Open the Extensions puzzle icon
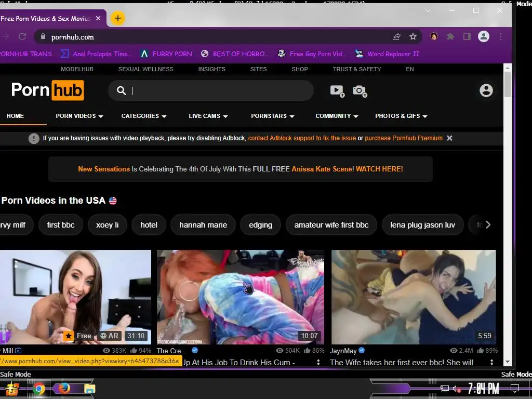 (450, 37)
